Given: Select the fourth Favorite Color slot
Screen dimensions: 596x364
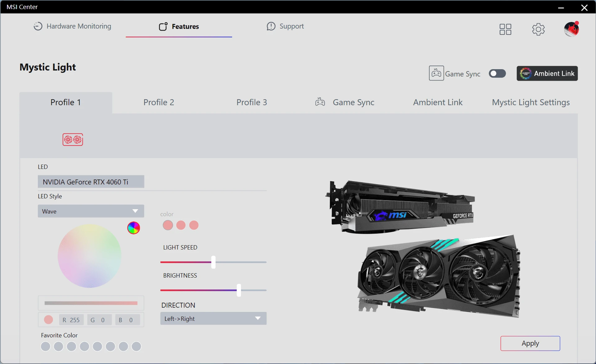Looking at the screenshot, I should pos(84,346).
